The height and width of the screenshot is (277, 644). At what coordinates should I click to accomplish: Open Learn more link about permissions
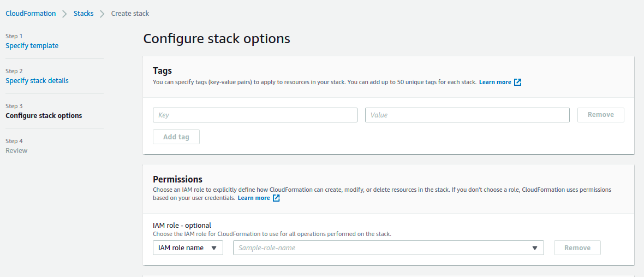254,198
